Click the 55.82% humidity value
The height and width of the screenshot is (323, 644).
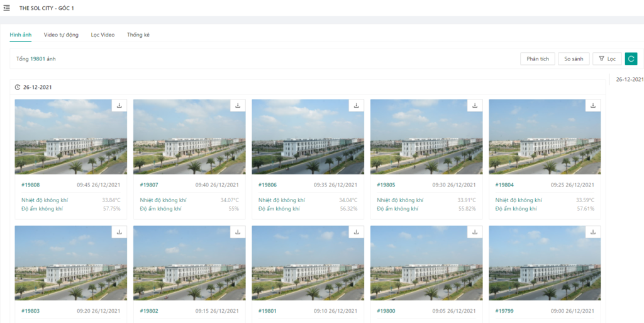click(x=467, y=209)
